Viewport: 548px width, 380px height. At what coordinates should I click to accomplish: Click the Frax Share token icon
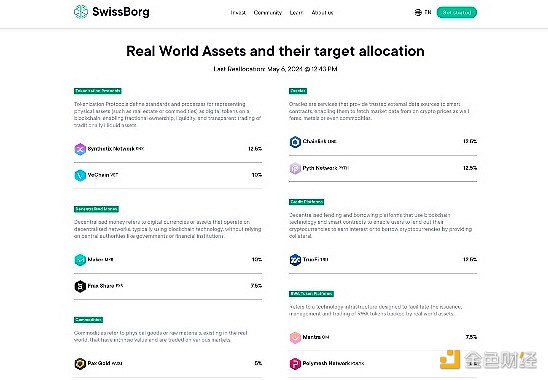click(x=80, y=286)
